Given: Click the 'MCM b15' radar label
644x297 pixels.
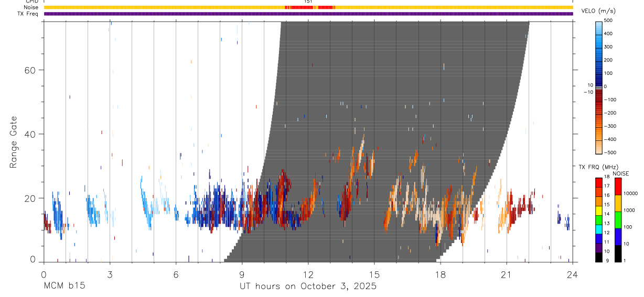Looking at the screenshot, I should [64, 286].
